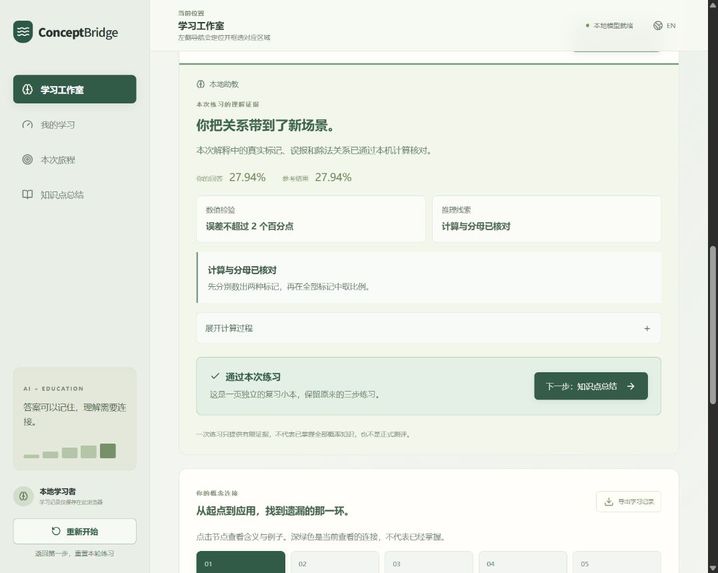Click 下一步：知识点总结 button
The image size is (718, 573).
pyautogui.click(x=591, y=386)
